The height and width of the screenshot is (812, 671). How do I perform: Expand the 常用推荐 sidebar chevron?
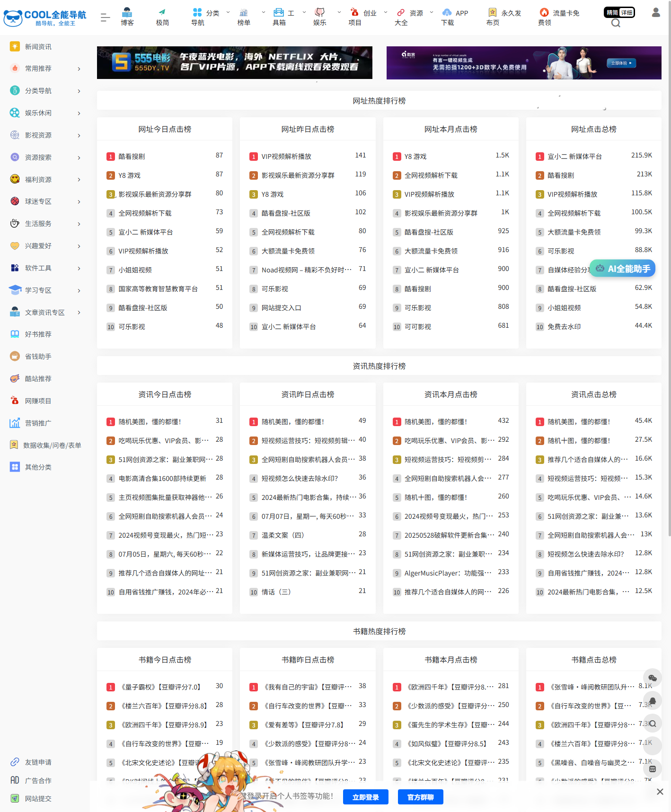(79, 69)
